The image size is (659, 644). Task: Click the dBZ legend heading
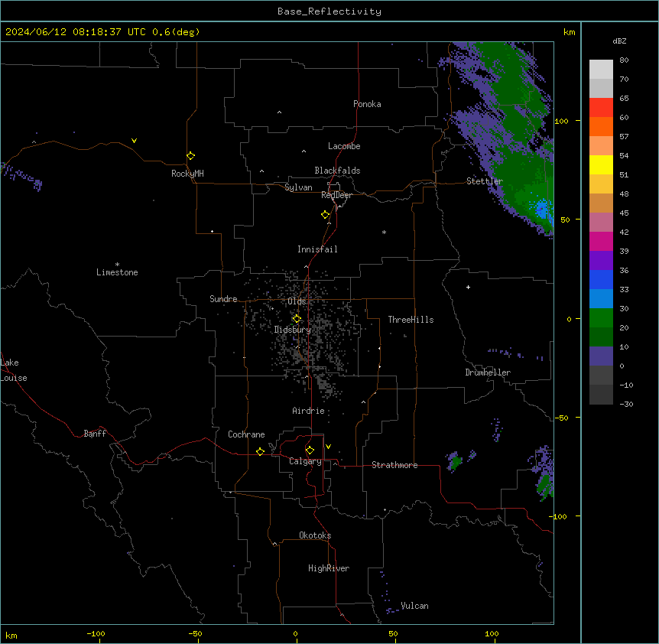point(619,41)
